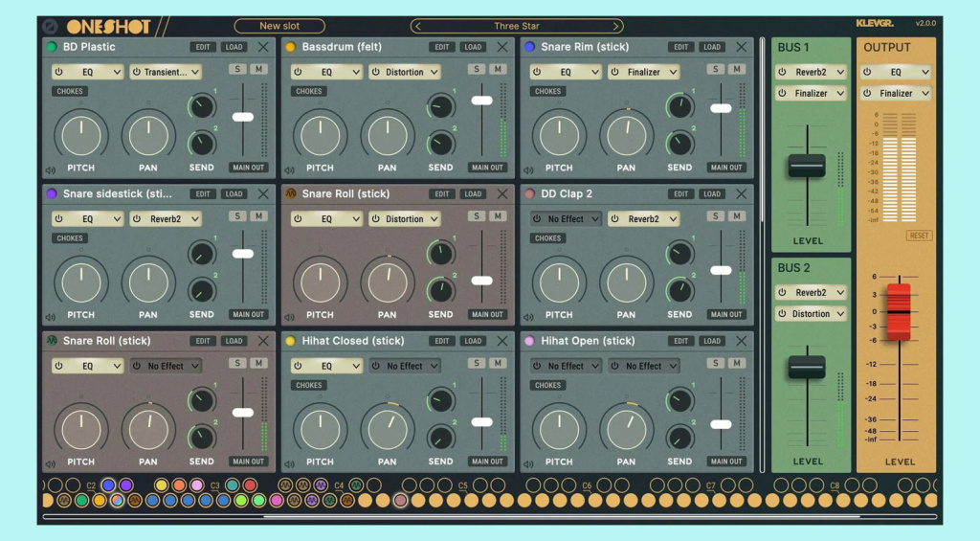980x541 pixels.
Task: Mute the Snare Rim (stick) slot
Action: [x=736, y=70]
